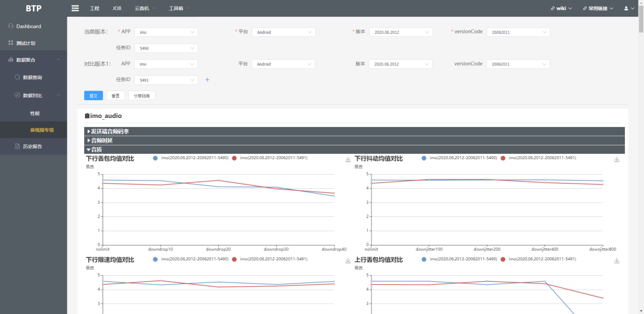The width and height of the screenshot is (644, 314).
Task: Click the downjitter400 x-axis label
Action: pos(544,249)
